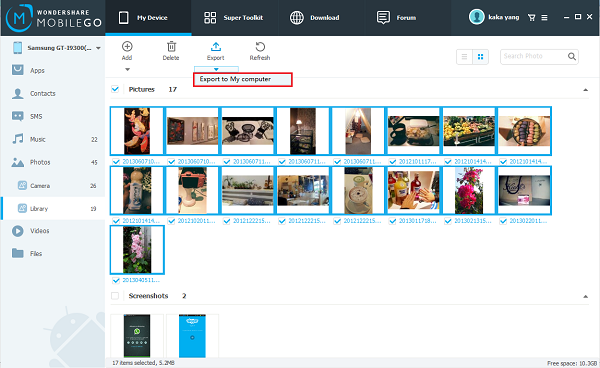Select the macarons box thumbnail

524,131
